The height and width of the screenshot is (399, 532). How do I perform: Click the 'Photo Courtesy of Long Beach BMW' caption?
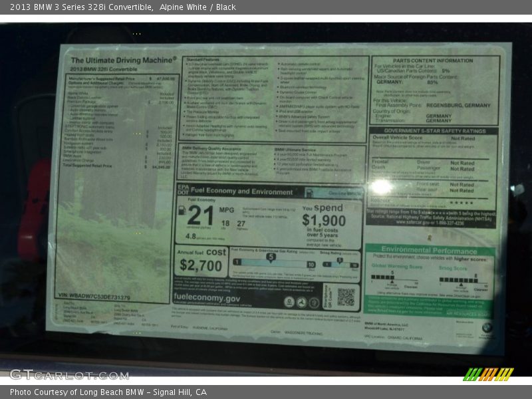point(77,392)
